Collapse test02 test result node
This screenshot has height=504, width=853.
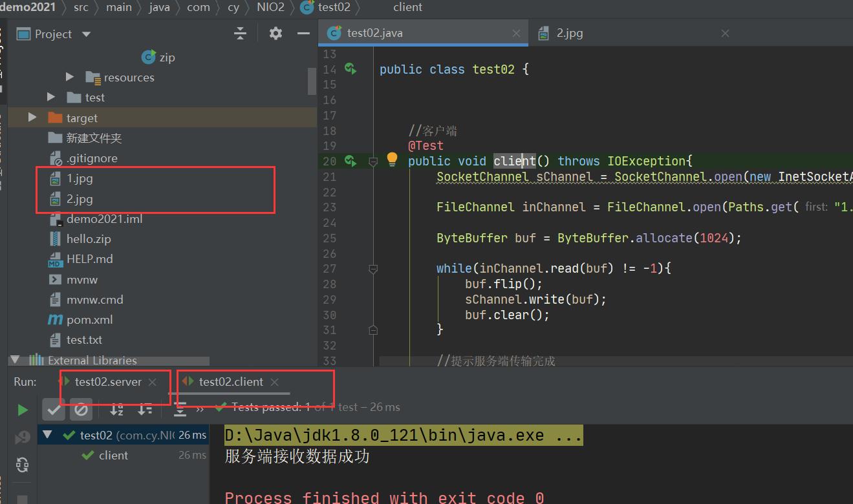(x=47, y=435)
